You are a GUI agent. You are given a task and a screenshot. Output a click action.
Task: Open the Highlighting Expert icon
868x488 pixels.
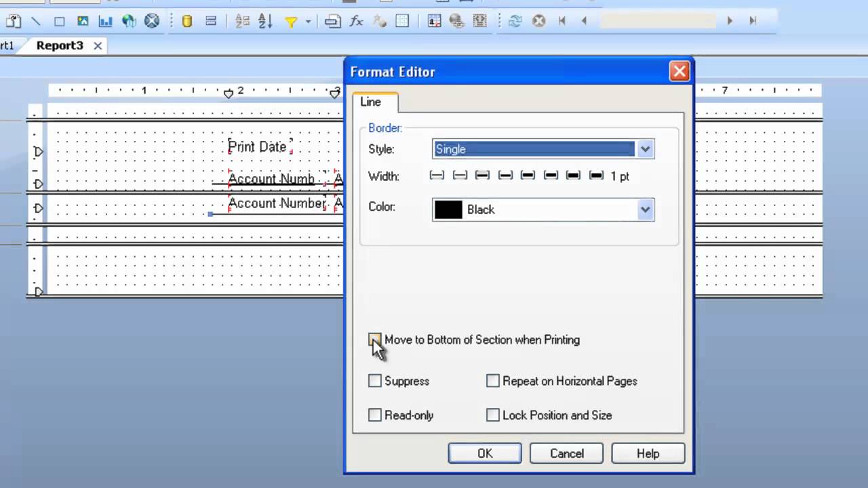[x=434, y=21]
